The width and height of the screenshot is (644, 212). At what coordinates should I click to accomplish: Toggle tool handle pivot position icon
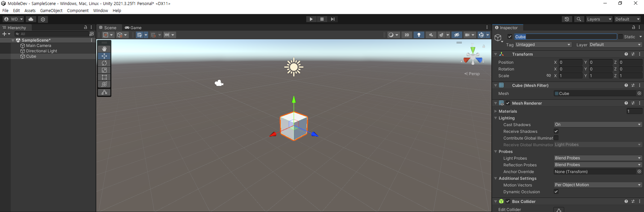pyautogui.click(x=108, y=35)
